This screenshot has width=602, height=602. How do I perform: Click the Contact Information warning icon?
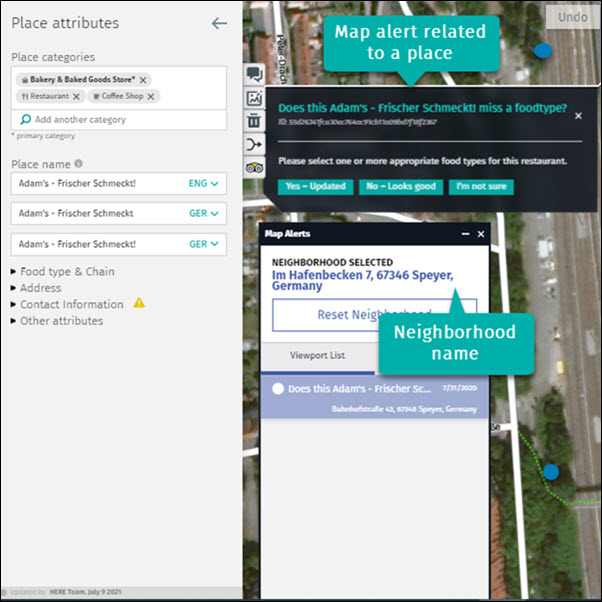point(139,303)
